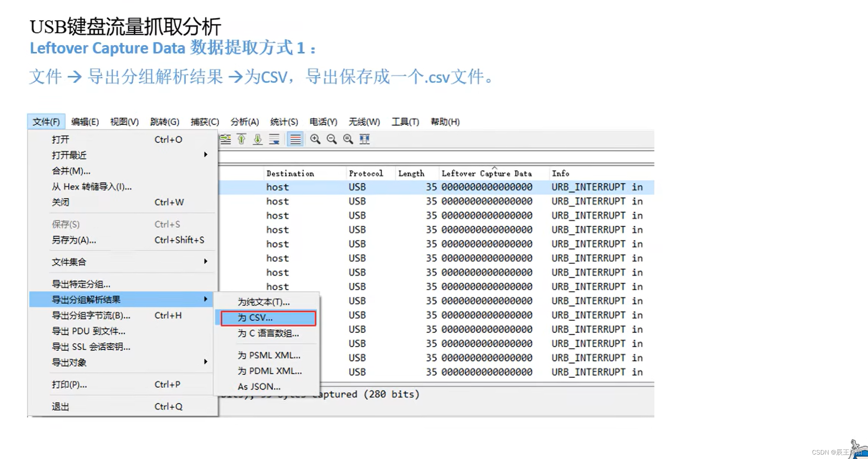Image resolution: width=868 pixels, height=459 pixels.
Task: Choose 导出特定分组... entry
Action: (122, 284)
